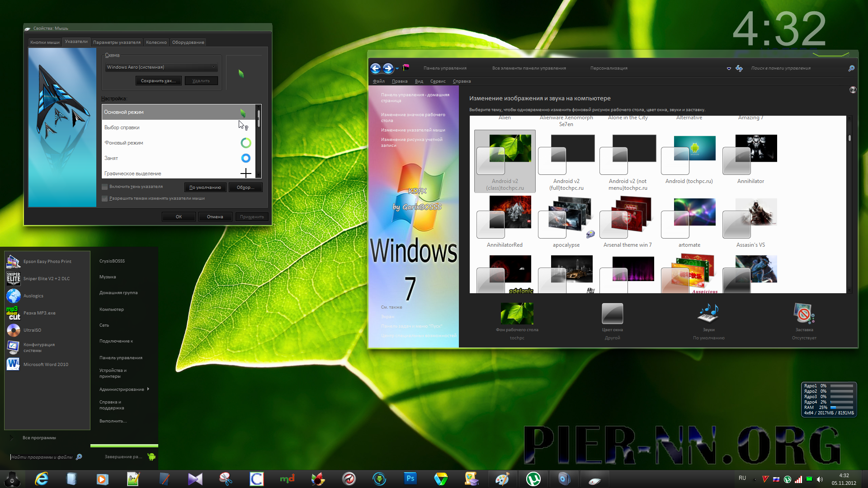Image resolution: width=868 pixels, height=488 pixels.
Task: Open the Сервис menu
Action: pos(438,81)
